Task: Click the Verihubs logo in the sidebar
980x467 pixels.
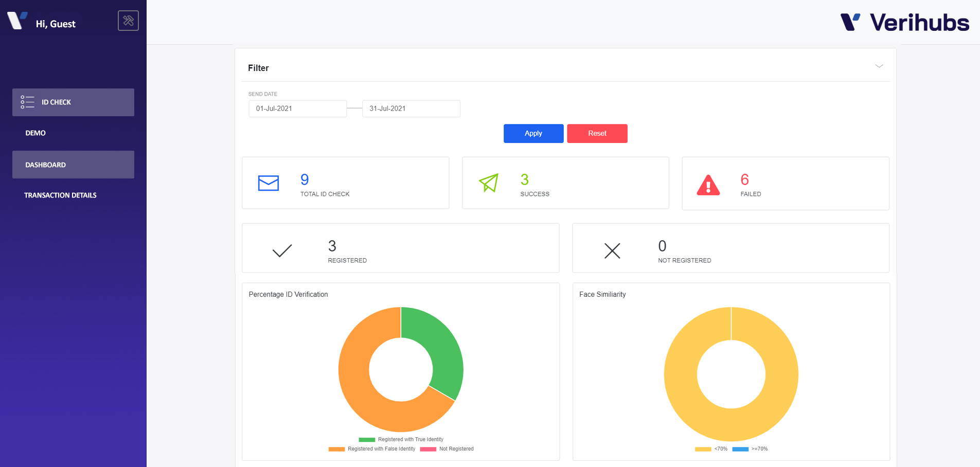Action: 17,21
